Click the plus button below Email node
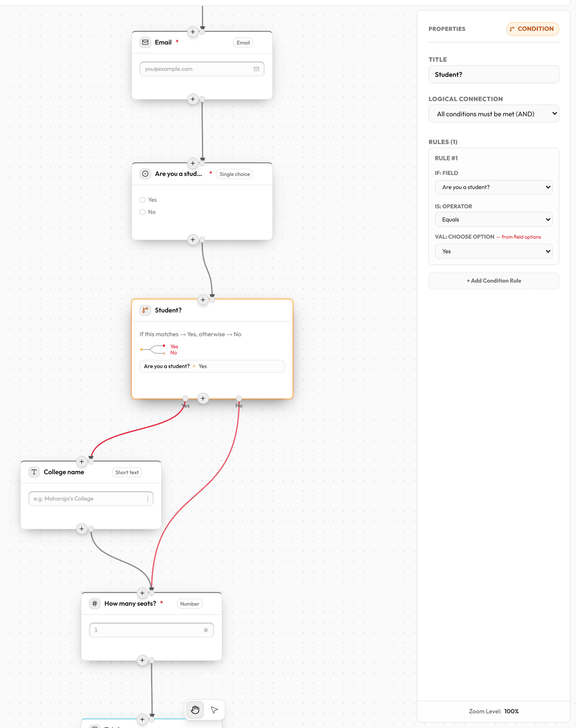Viewport: 576px width, 728px height. [x=193, y=99]
